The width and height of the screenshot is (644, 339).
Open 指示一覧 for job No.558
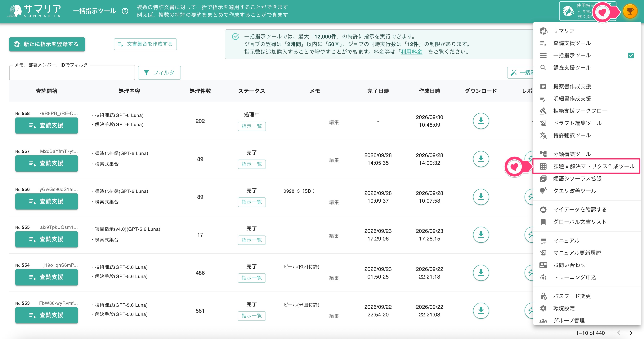click(252, 126)
